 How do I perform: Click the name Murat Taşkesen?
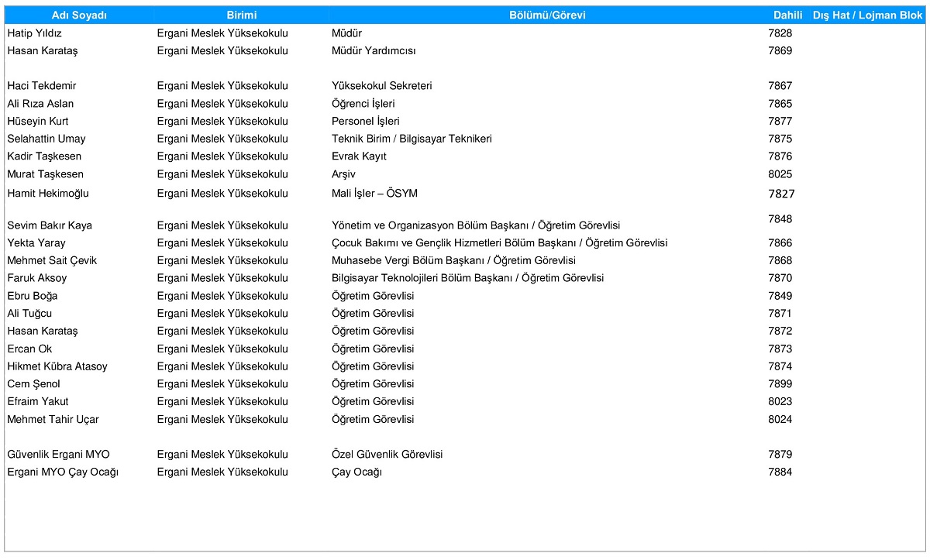(45, 174)
